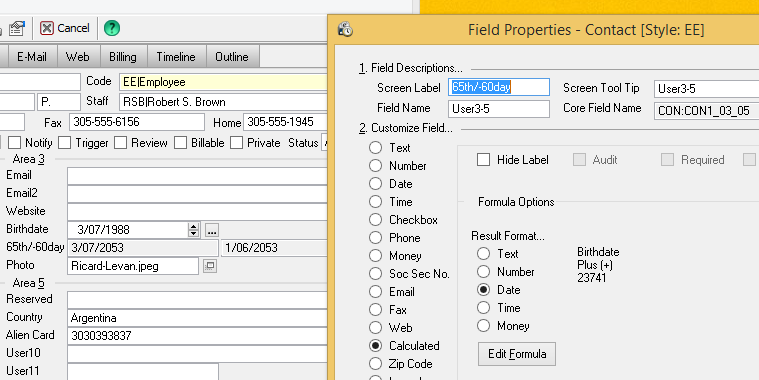Click the Code field showing EE|Employee
The height and width of the screenshot is (380, 759).
pyautogui.click(x=223, y=82)
